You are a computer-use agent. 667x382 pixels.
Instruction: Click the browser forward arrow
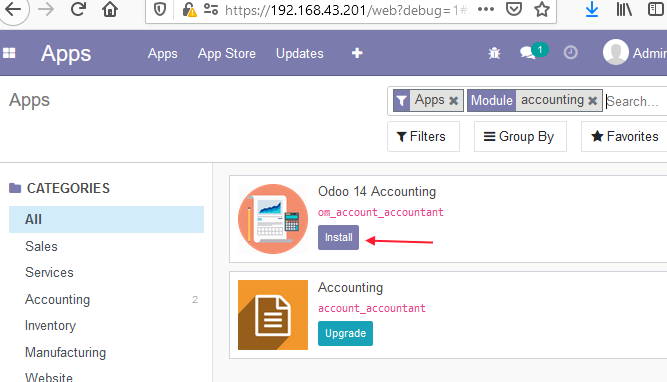46,9
